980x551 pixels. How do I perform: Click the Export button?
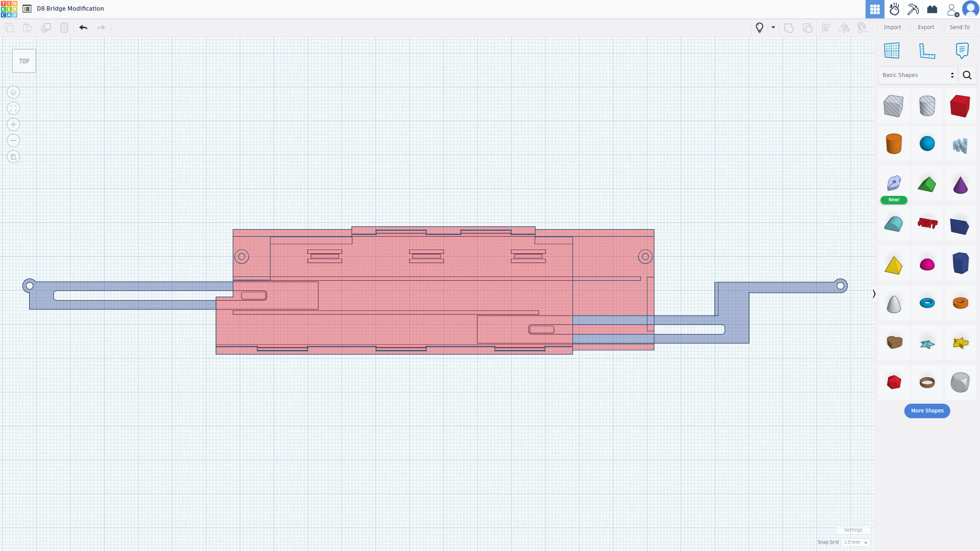pyautogui.click(x=926, y=27)
